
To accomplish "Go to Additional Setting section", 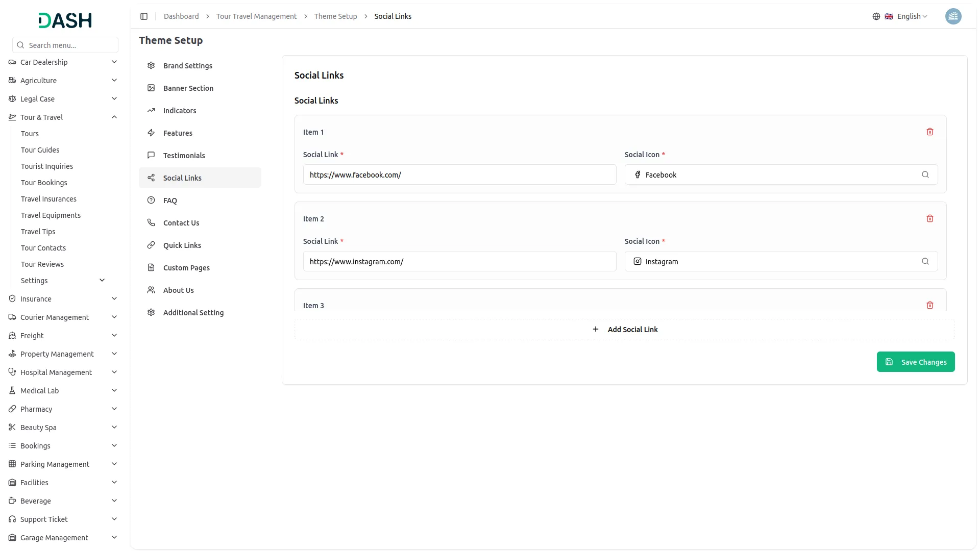I will click(x=200, y=312).
